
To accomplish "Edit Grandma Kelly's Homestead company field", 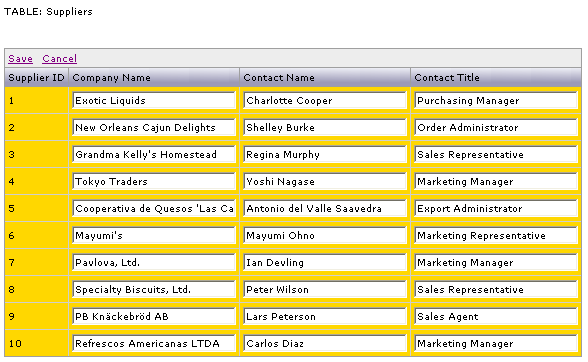I will tap(154, 155).
